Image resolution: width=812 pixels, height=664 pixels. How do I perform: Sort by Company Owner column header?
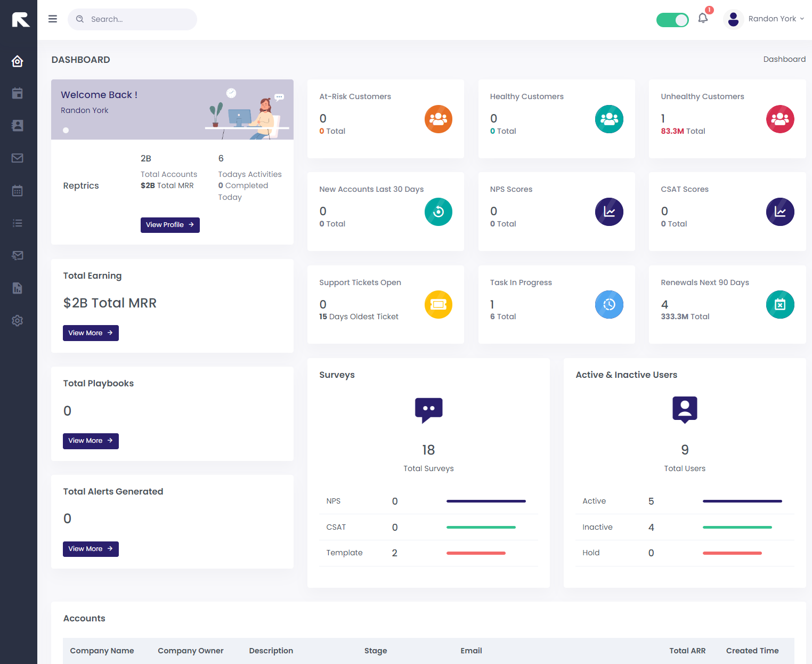click(191, 651)
